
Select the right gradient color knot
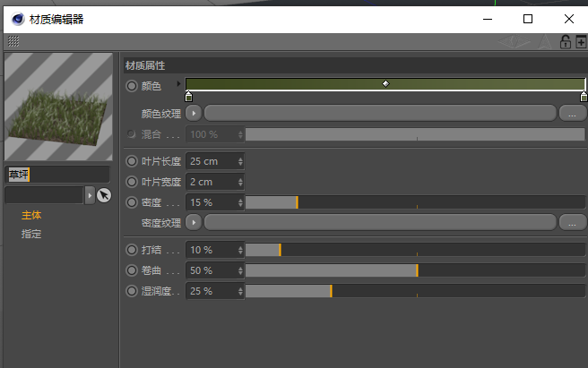[584, 97]
